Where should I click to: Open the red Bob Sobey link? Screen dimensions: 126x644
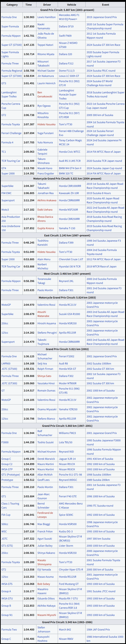[x=44, y=584]
